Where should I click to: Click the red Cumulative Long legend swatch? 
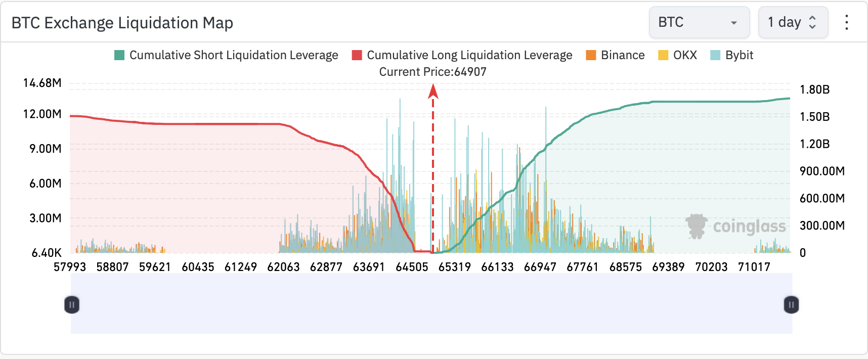click(357, 55)
